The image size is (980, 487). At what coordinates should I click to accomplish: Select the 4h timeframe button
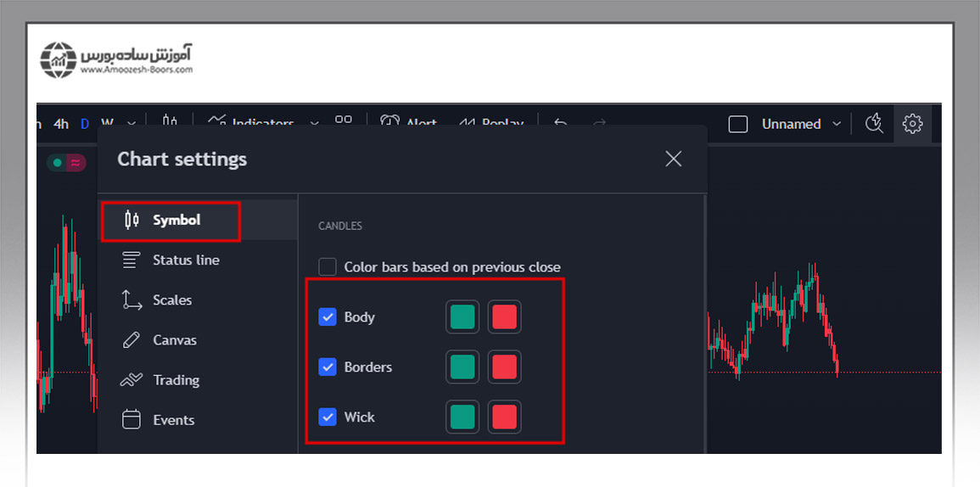tap(61, 124)
